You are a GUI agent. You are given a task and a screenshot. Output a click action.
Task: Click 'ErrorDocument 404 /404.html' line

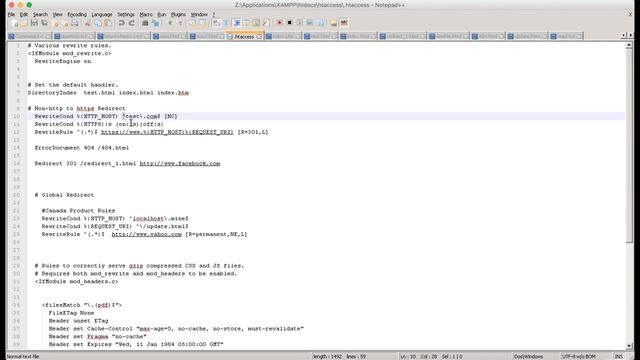pos(82,148)
